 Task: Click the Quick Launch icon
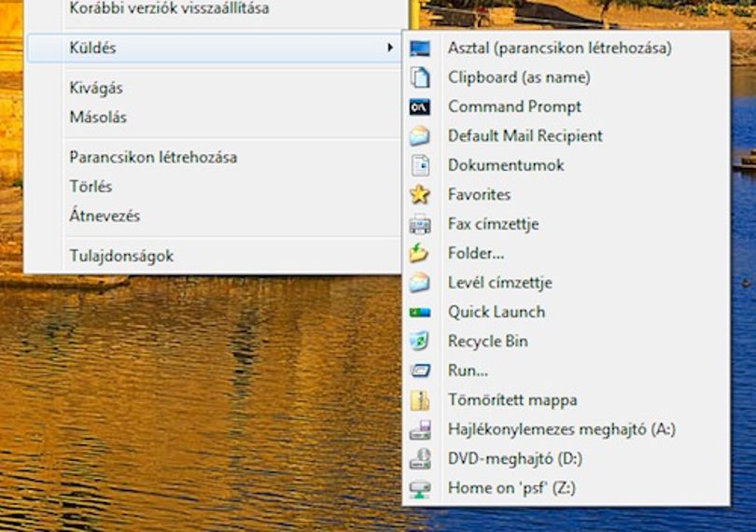tap(419, 313)
